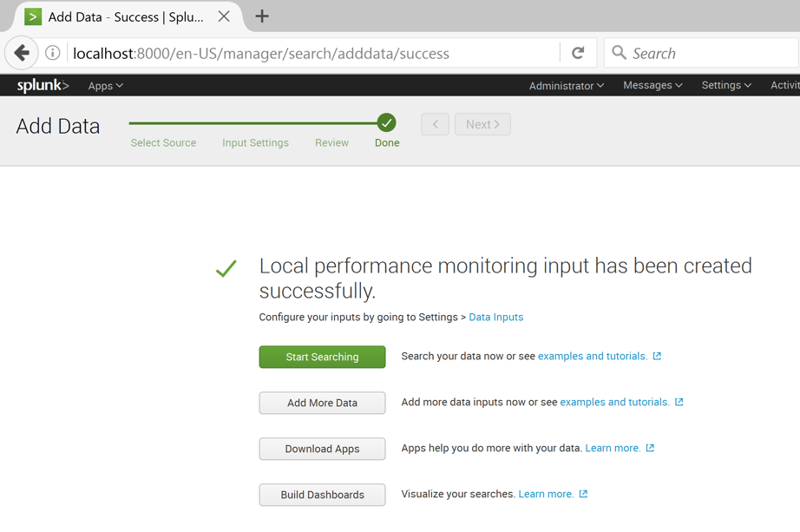The width and height of the screenshot is (800, 532).
Task: Click the green Start Searching button
Action: click(322, 357)
